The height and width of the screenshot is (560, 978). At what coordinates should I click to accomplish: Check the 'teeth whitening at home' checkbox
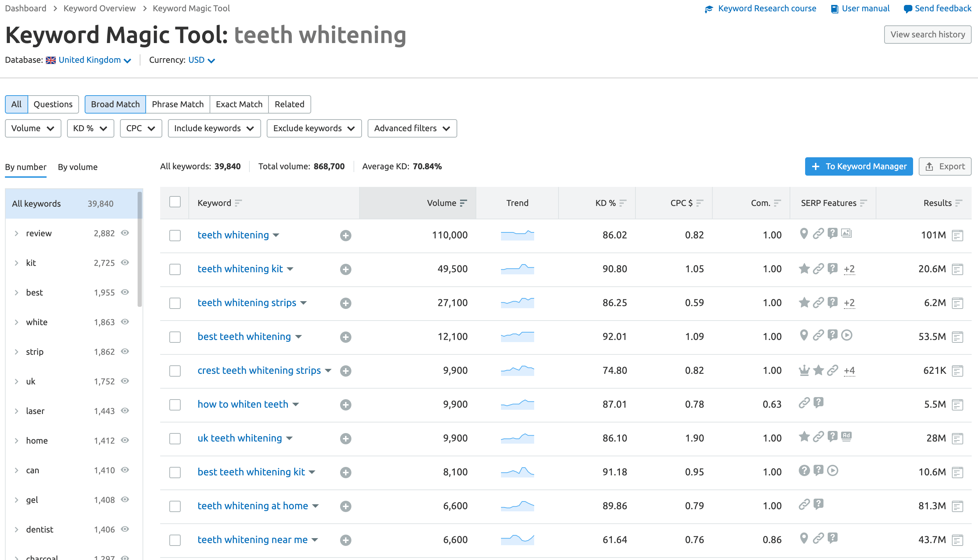pyautogui.click(x=175, y=506)
